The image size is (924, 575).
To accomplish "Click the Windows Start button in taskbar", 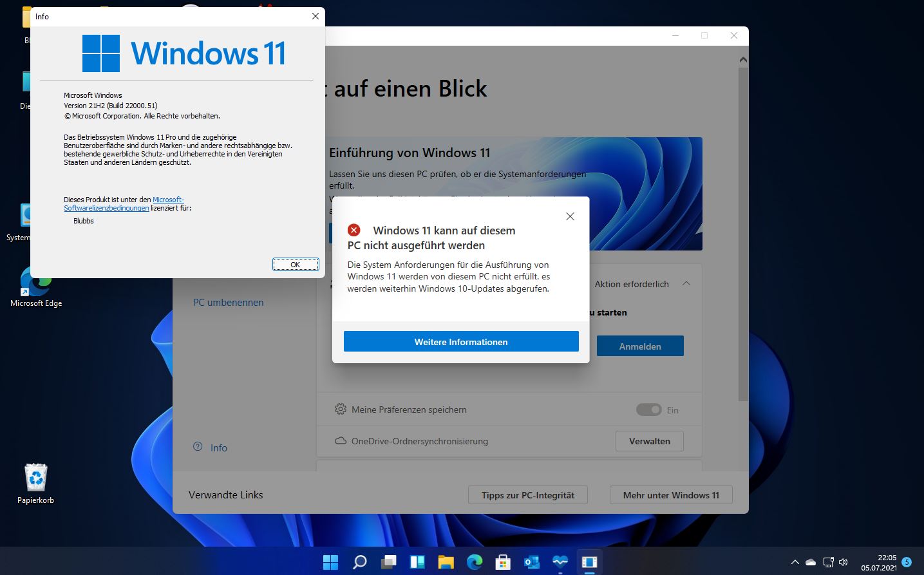I will pos(330,561).
